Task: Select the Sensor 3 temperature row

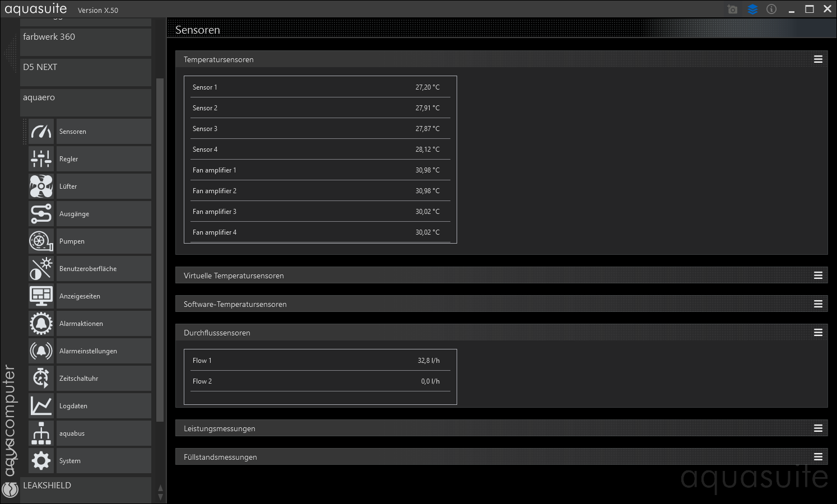Action: tap(320, 129)
